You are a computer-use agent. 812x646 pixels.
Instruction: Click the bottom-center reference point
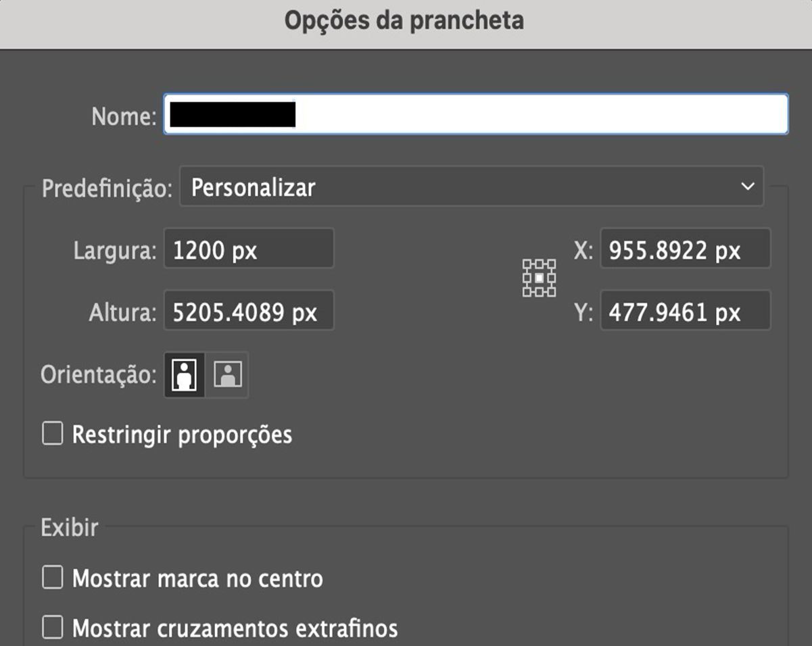point(539,292)
